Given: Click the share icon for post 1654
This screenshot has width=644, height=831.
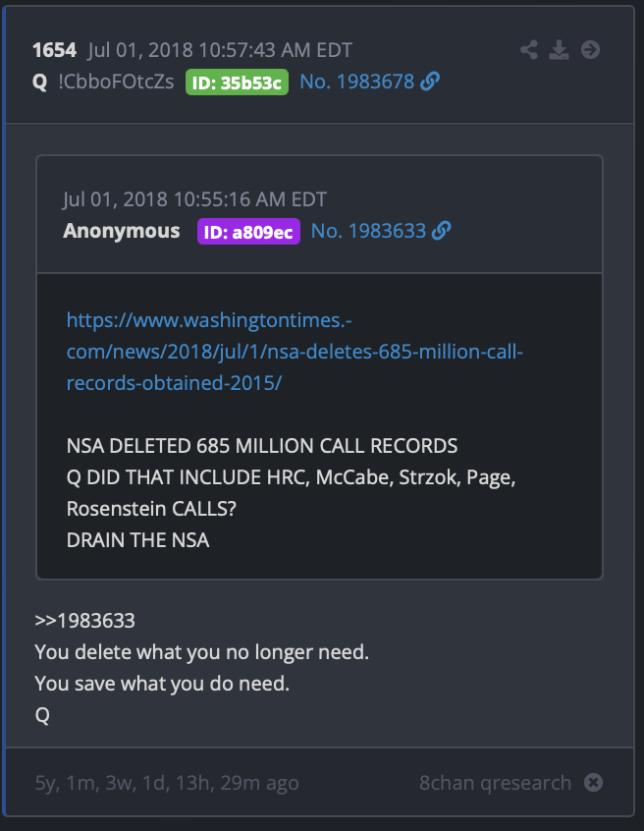Looking at the screenshot, I should point(528,50).
